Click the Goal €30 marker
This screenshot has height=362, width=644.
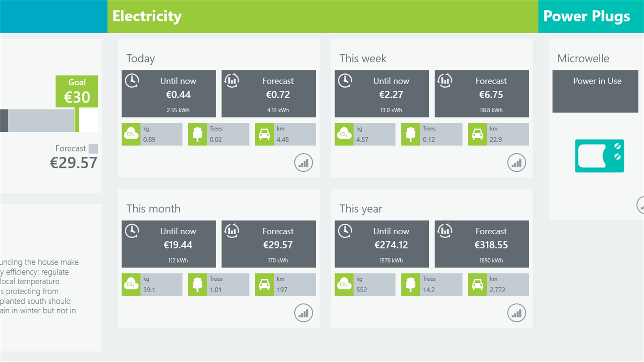point(77,91)
